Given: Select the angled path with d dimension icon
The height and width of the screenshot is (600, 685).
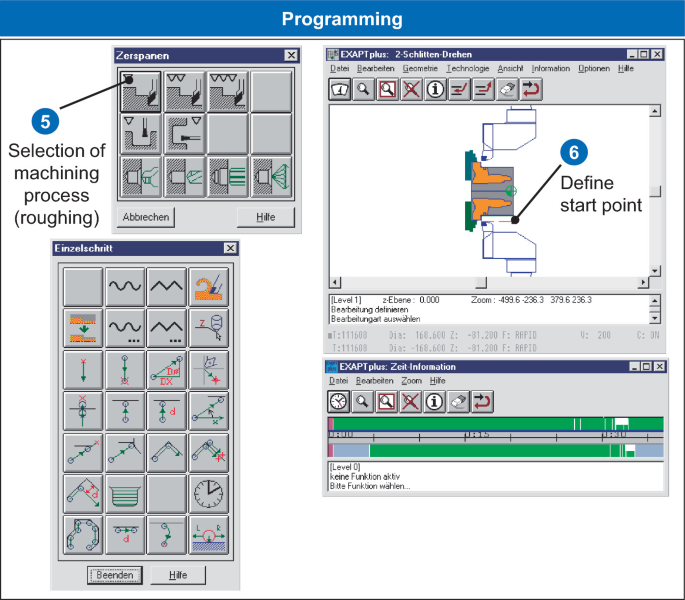Looking at the screenshot, I should pyautogui.click(x=83, y=494).
